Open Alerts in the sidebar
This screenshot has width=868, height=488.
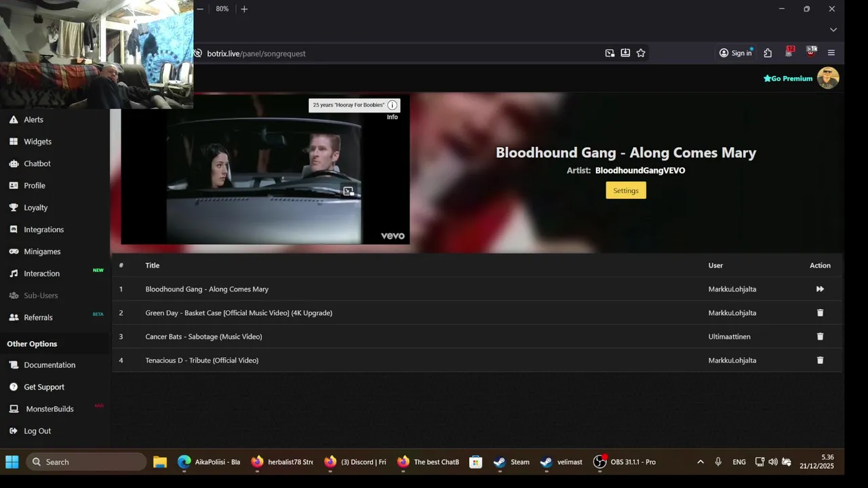[34, 119]
